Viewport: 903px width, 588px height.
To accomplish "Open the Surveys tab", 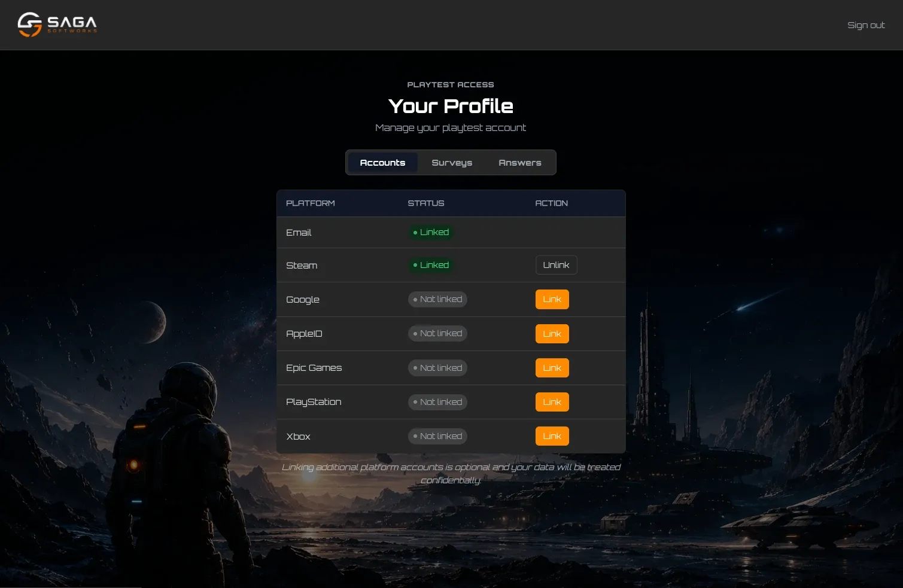I will 452,163.
